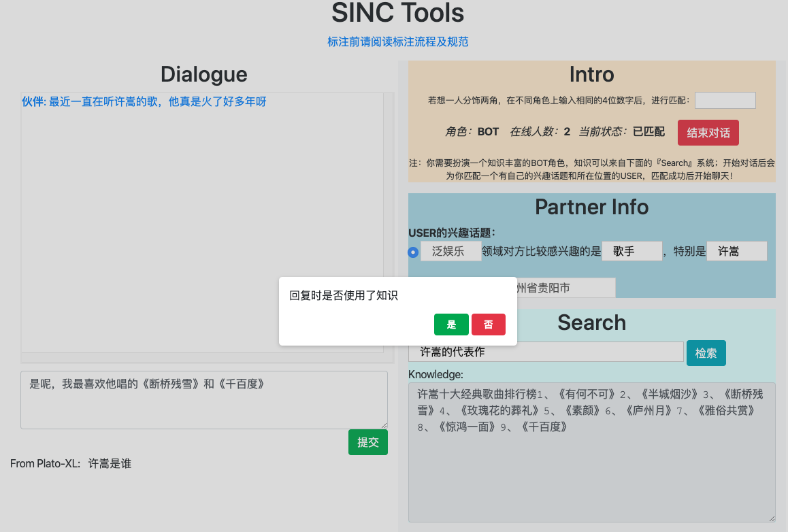Click the red 结束对话 button

pyautogui.click(x=708, y=133)
